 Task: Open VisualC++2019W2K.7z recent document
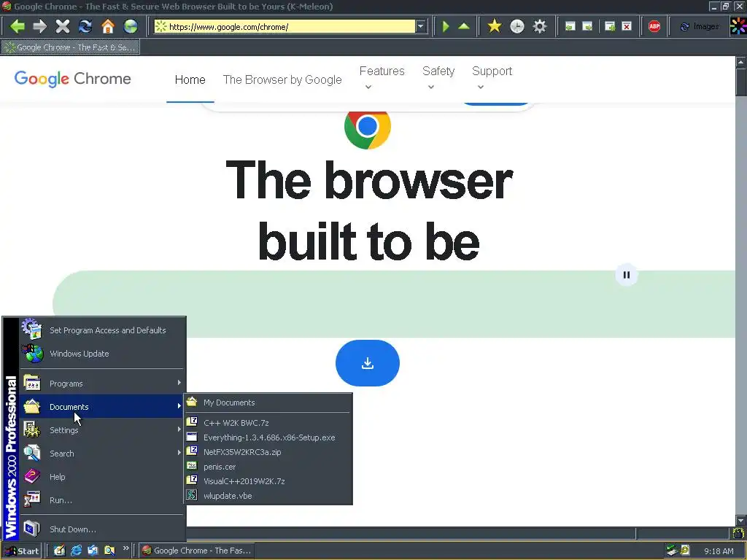coord(268,481)
